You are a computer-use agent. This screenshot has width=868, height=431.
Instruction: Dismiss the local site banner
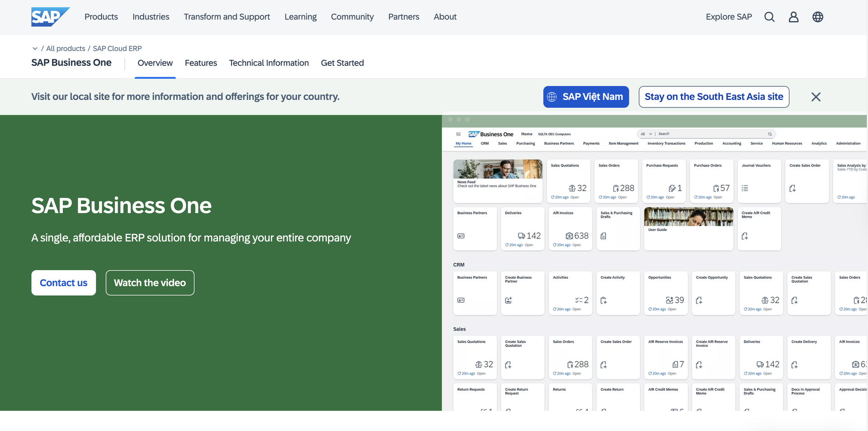tap(816, 97)
